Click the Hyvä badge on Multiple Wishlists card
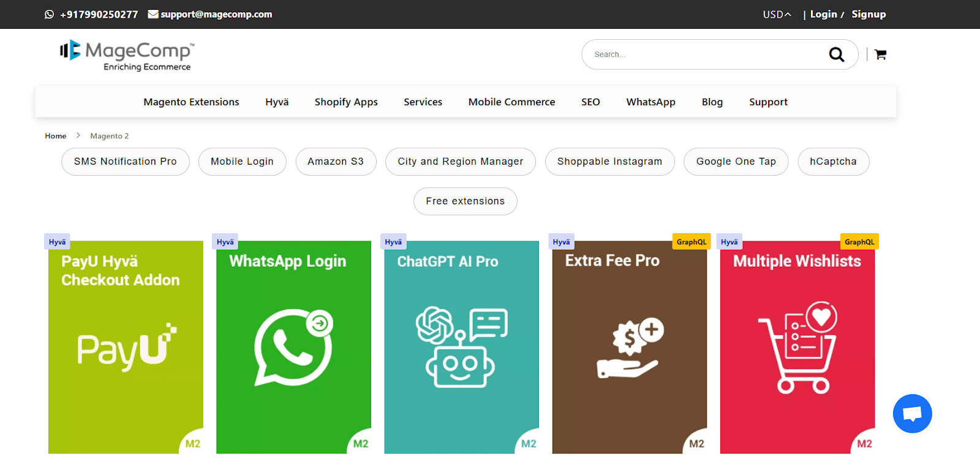Screen dimensions: 980x456 tap(729, 242)
